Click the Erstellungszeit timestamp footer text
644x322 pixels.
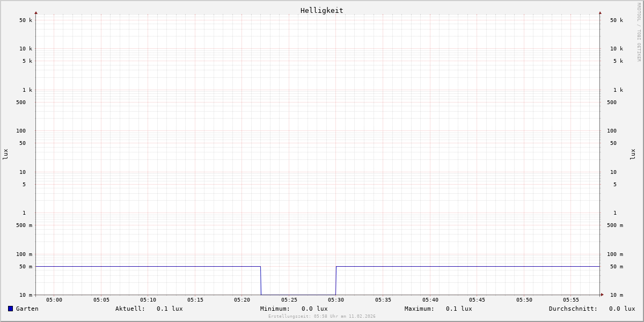(322, 317)
